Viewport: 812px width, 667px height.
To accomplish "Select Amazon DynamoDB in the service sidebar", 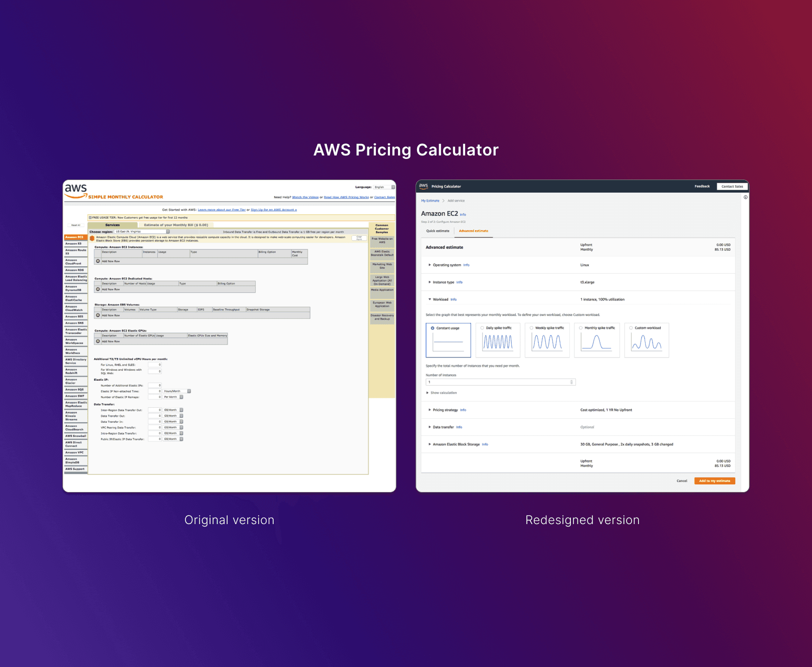I will (76, 288).
